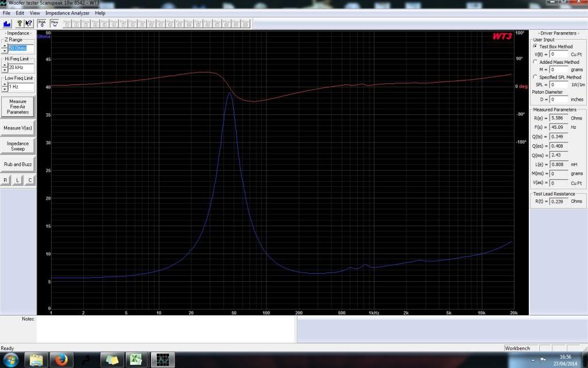This screenshot has width=588, height=368.
Task: Click the Low Freq Limit 1 Hz field
Action: tap(21, 87)
